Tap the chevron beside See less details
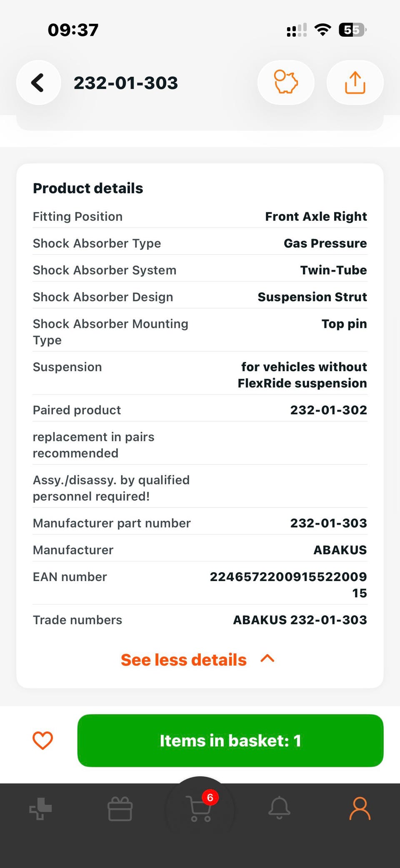The image size is (400, 868). pyautogui.click(x=267, y=659)
